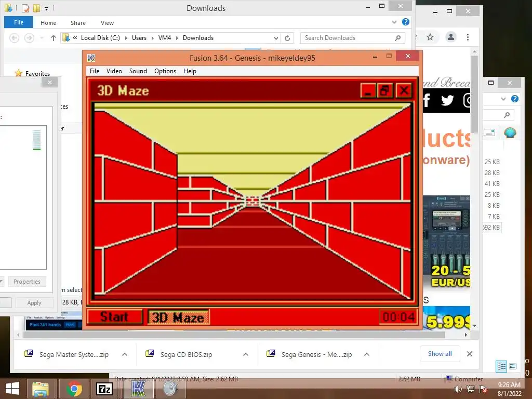Open the Video menu in Fusion
The height and width of the screenshot is (399, 532).
point(114,71)
